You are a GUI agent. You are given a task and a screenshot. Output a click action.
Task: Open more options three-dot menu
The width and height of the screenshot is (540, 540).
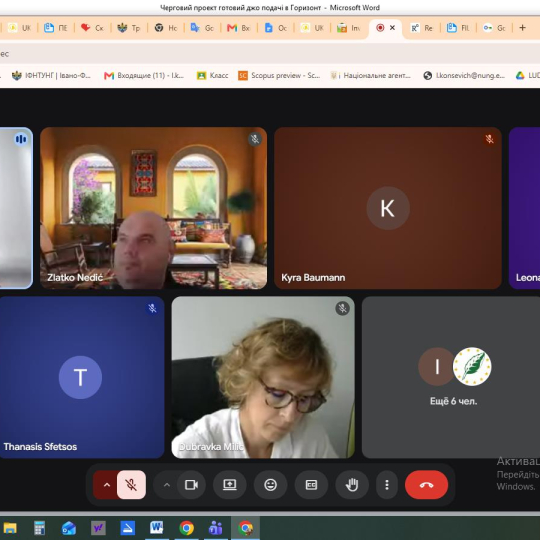click(387, 485)
